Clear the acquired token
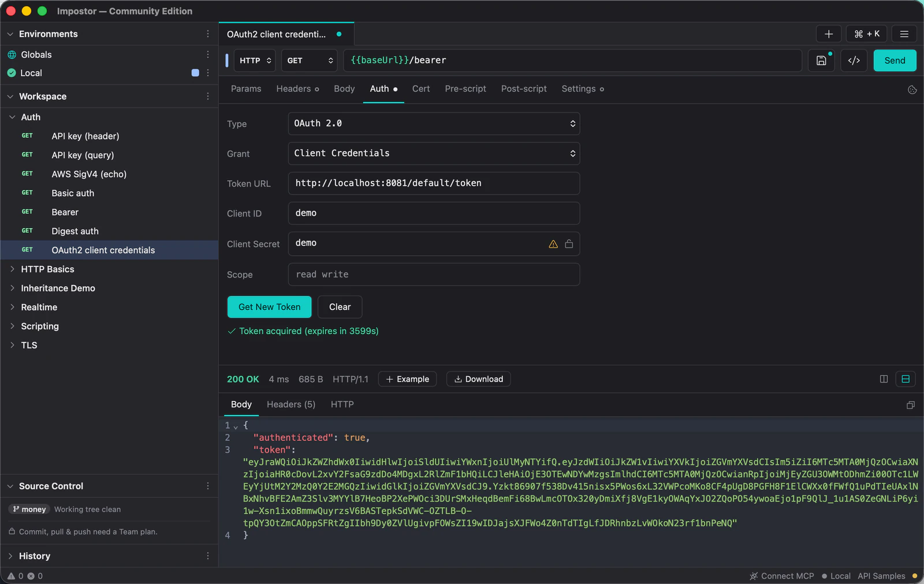The image size is (924, 584). click(x=340, y=307)
